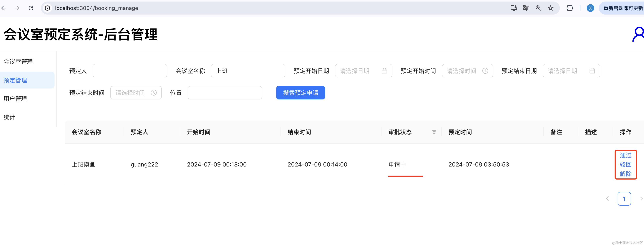Click the zoom magnifier icon in address bar
The width and height of the screenshot is (644, 246).
(538, 8)
